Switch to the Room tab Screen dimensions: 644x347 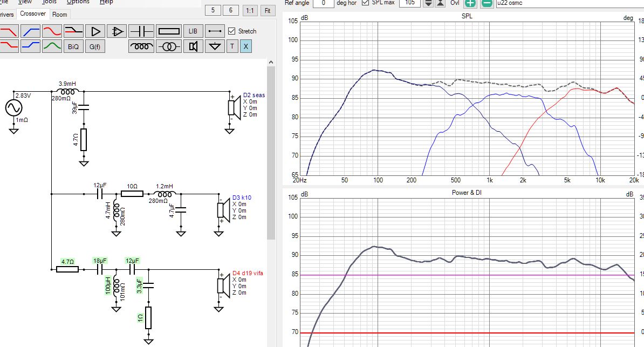pos(59,15)
